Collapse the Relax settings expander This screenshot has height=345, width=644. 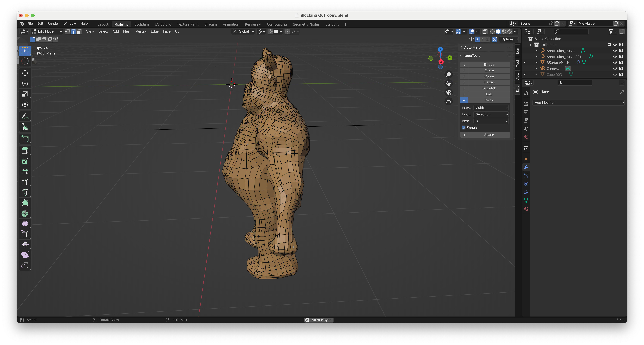coord(464,100)
